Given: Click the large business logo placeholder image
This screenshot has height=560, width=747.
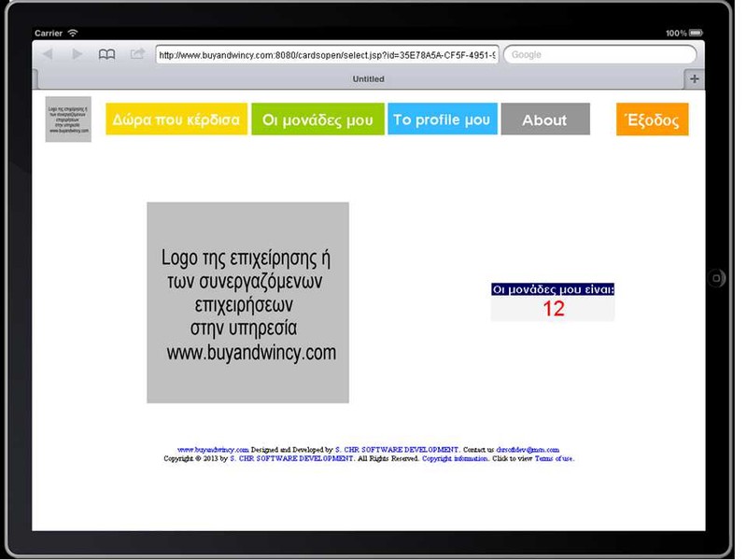Looking at the screenshot, I should click(247, 302).
